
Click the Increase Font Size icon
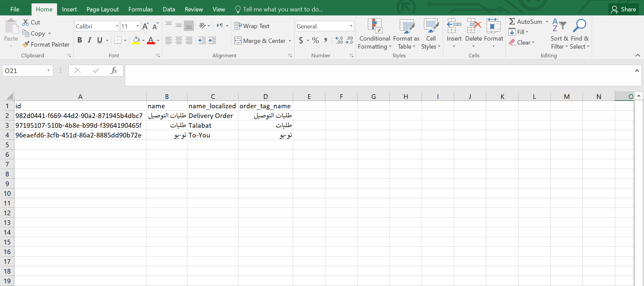pos(145,26)
